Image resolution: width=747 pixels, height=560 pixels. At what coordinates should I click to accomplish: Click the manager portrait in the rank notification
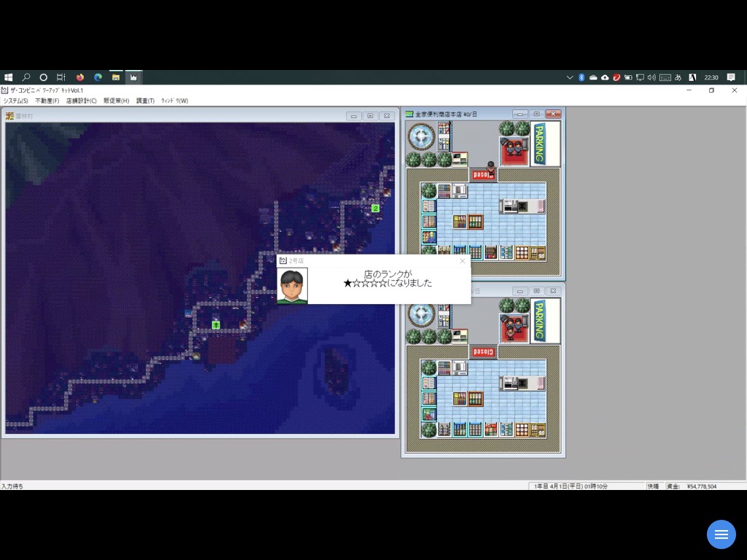tap(293, 285)
